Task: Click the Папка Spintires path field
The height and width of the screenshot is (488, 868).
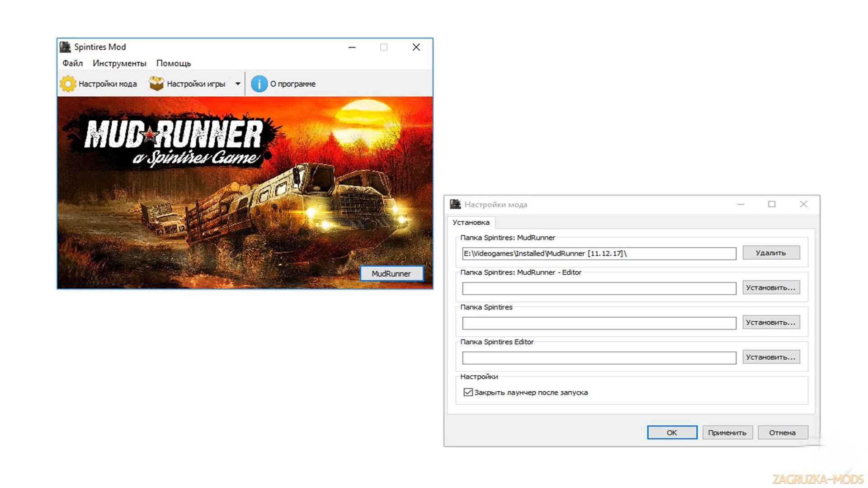Action: pos(599,323)
